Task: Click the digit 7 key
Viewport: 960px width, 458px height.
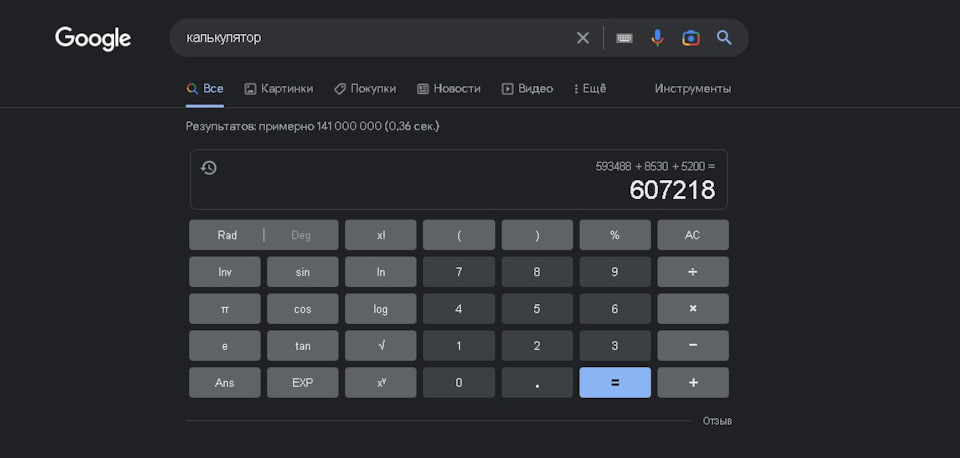Action: click(459, 272)
